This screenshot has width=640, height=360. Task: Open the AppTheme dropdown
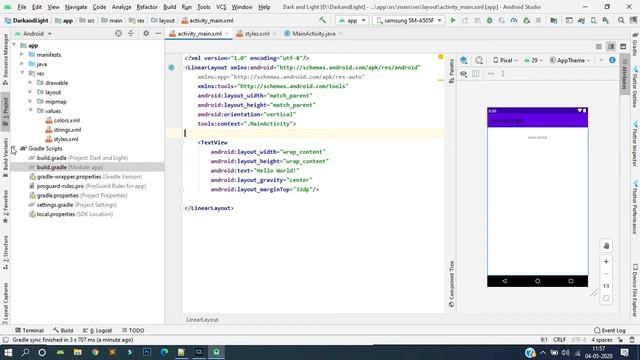click(570, 60)
